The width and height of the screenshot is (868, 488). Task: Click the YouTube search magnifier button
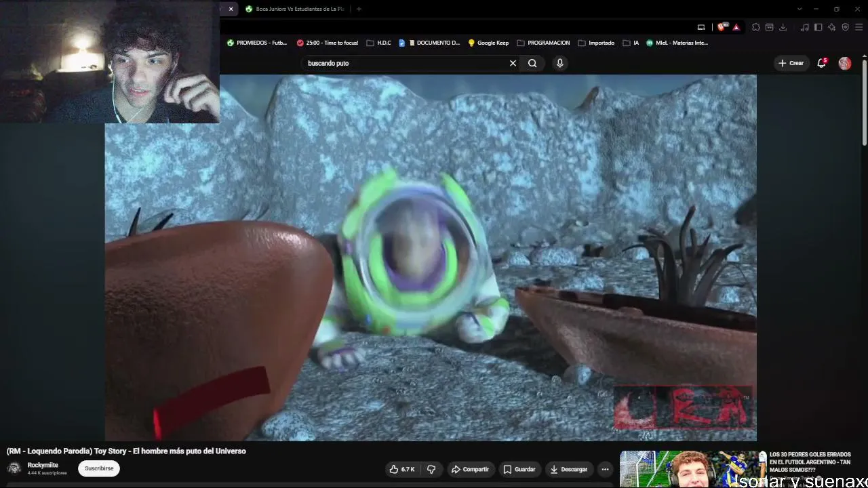point(532,63)
